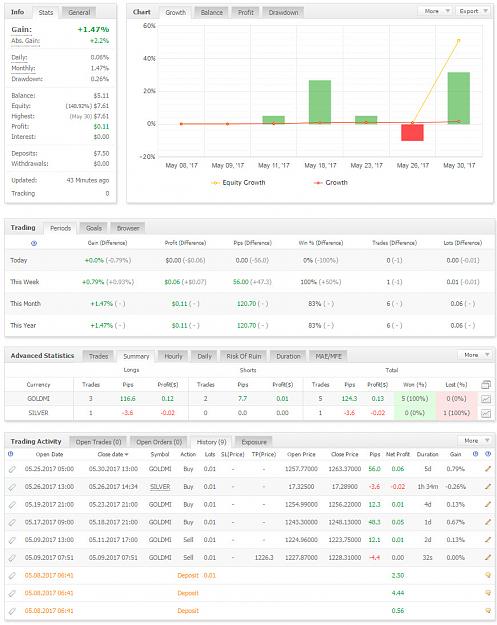
Task: Show the Open Orders (0) tab
Action: pos(159,442)
